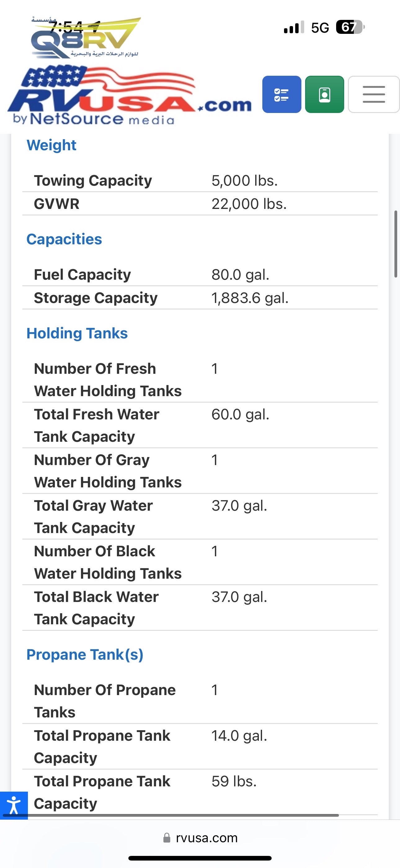Screen dimensions: 400x868
Task: Tap the green contact card icon
Action: (x=324, y=94)
